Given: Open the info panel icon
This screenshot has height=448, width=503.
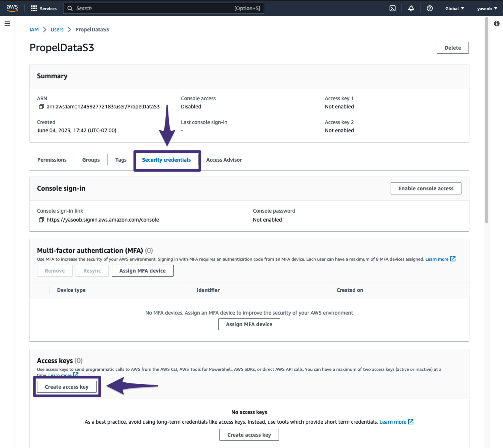Looking at the screenshot, I should 496,24.
